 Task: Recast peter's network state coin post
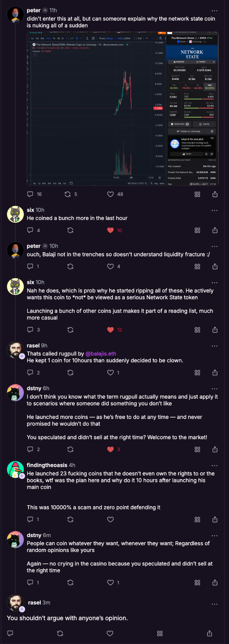(68, 194)
